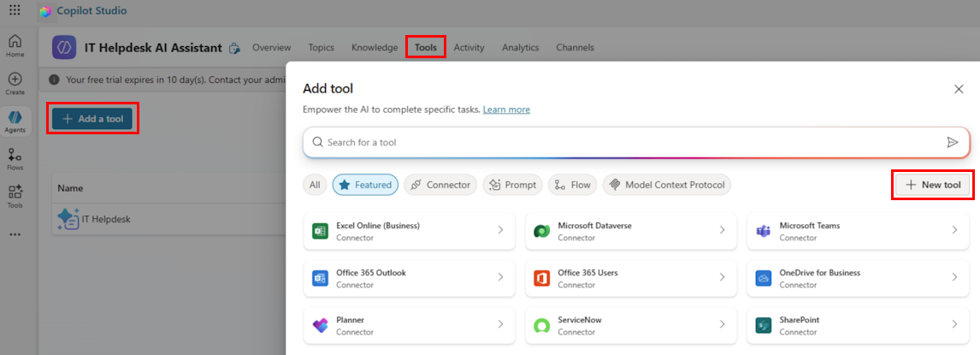Switch to the Knowledge tab
Image resolution: width=980 pixels, height=355 pixels.
click(375, 48)
